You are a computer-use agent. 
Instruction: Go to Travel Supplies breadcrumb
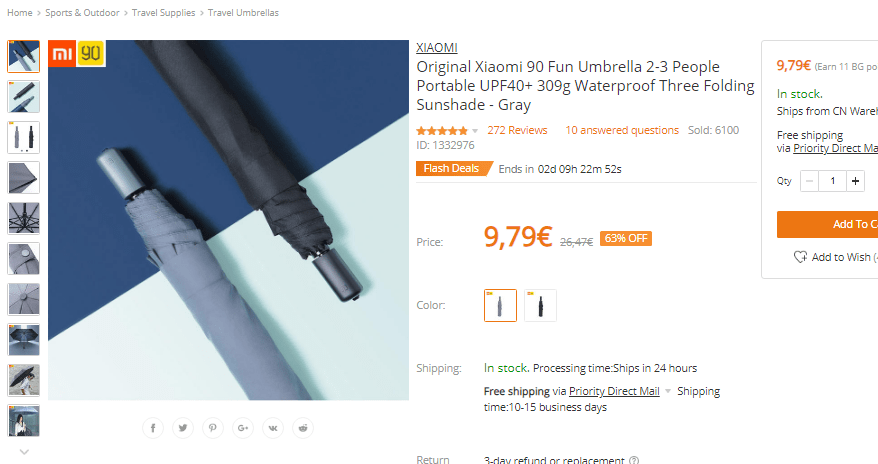164,12
